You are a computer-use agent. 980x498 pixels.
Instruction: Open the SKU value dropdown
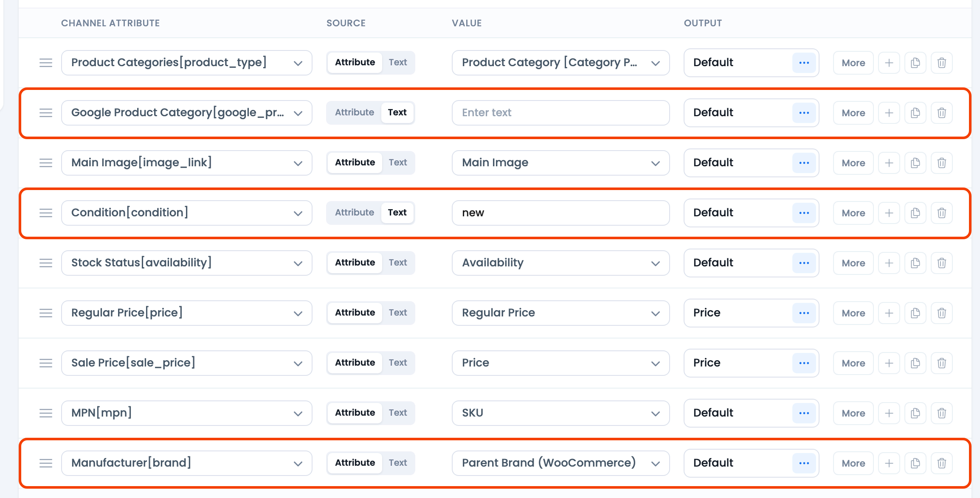tap(560, 413)
